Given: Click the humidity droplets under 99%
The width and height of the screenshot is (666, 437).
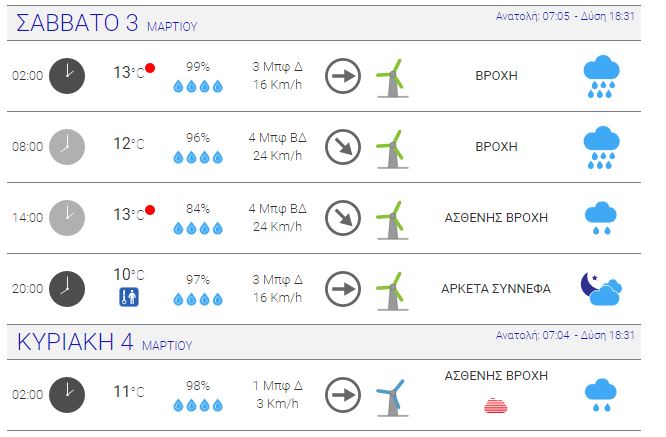Looking at the screenshot, I should 198,87.
